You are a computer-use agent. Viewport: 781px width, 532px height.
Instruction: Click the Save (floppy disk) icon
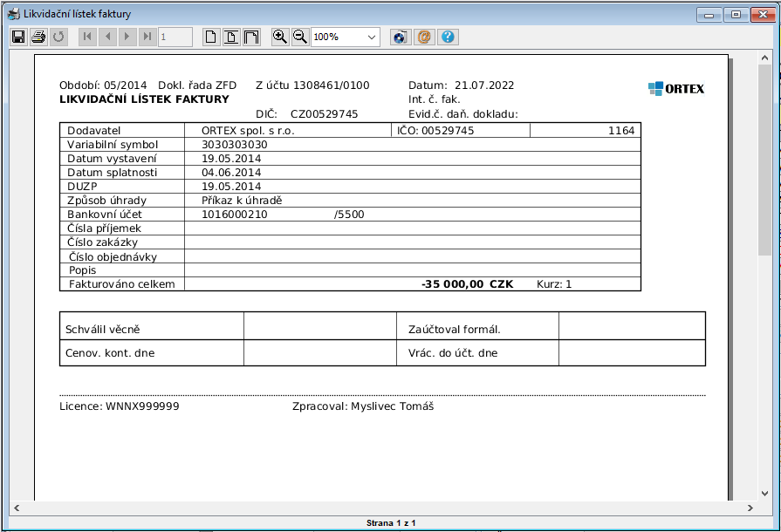[17, 37]
